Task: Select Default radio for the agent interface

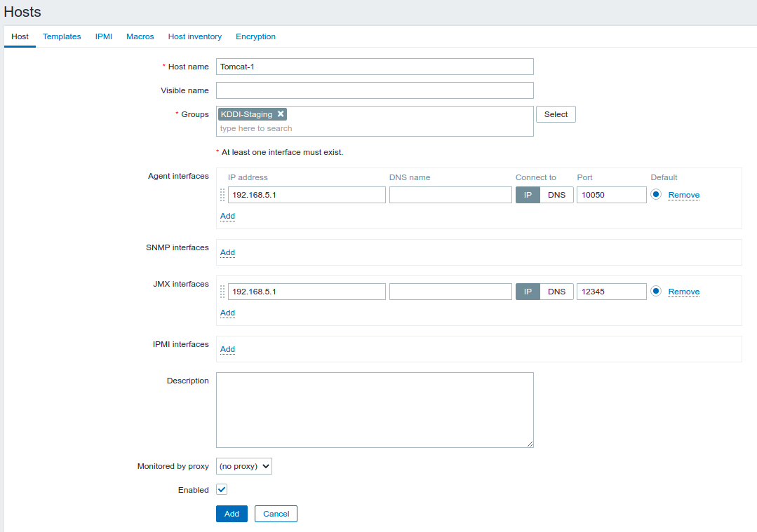Action: tap(656, 195)
